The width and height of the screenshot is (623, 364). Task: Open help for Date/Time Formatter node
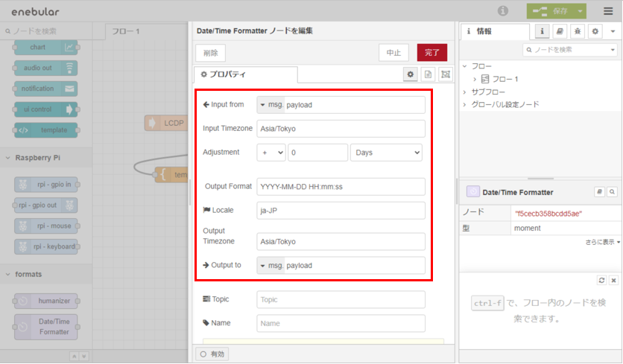(599, 192)
